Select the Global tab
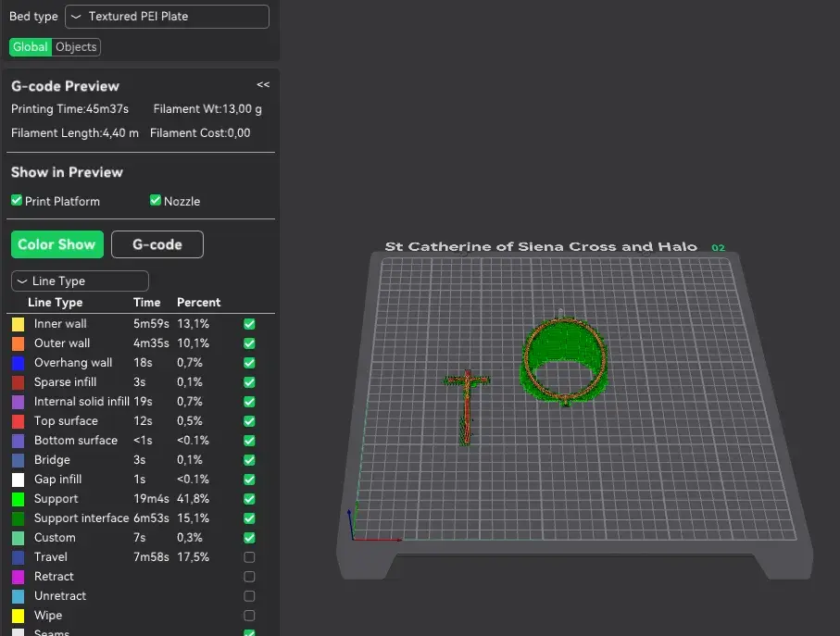 [x=31, y=47]
